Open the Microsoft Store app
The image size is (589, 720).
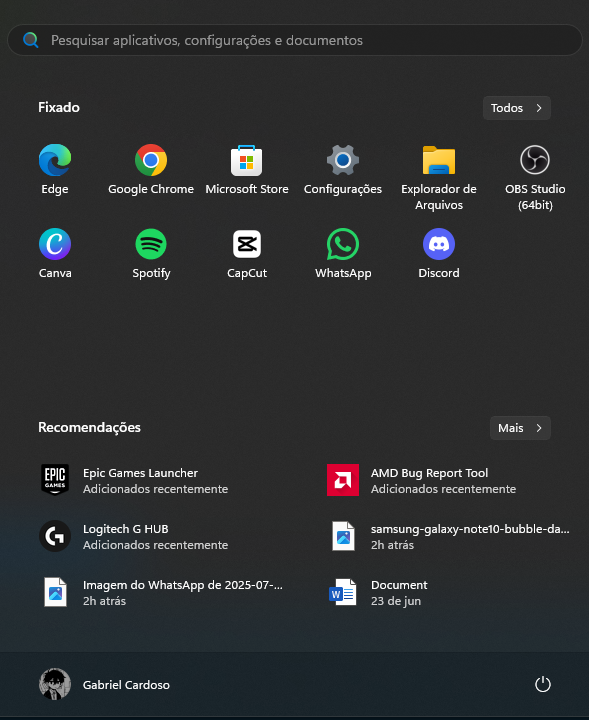[x=247, y=169]
